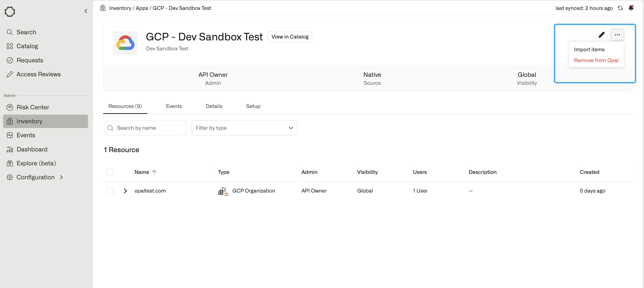Check the opaltest.com row checkbox
The image size is (644, 288).
(110, 191)
